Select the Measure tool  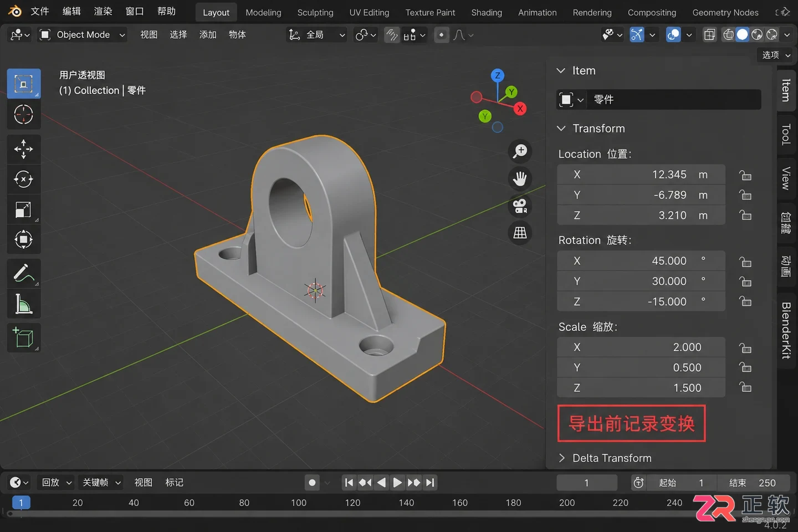(x=23, y=304)
